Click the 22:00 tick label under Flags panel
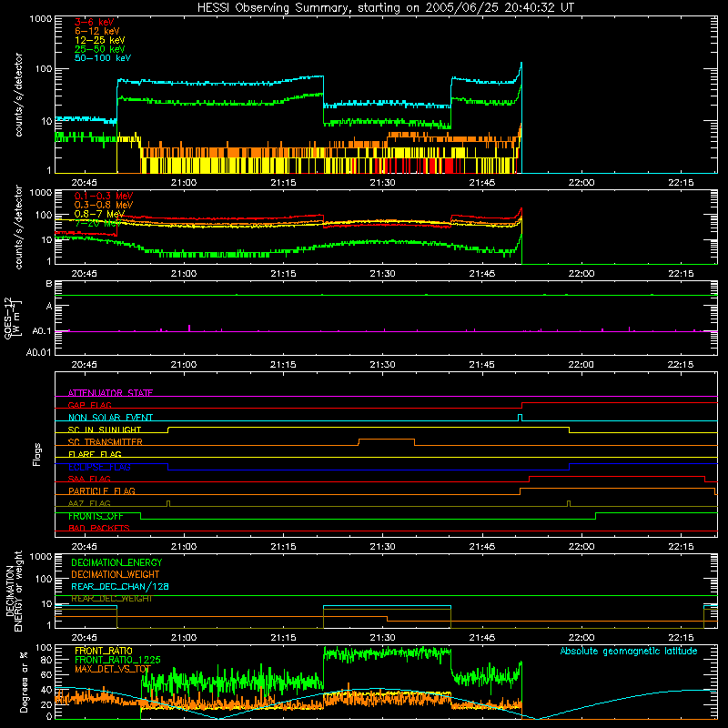 click(x=581, y=547)
